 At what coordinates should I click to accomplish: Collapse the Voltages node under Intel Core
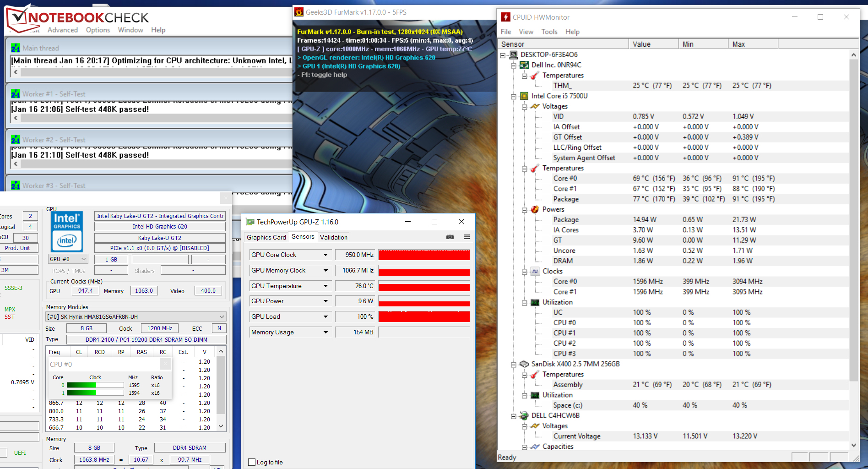pyautogui.click(x=524, y=107)
